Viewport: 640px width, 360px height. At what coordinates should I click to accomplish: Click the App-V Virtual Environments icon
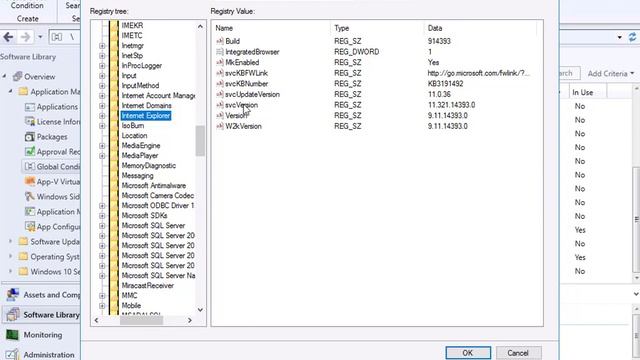[x=29, y=182]
